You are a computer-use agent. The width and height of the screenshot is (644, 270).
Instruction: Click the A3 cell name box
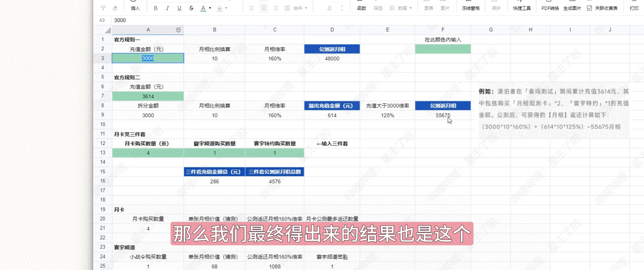102,20
